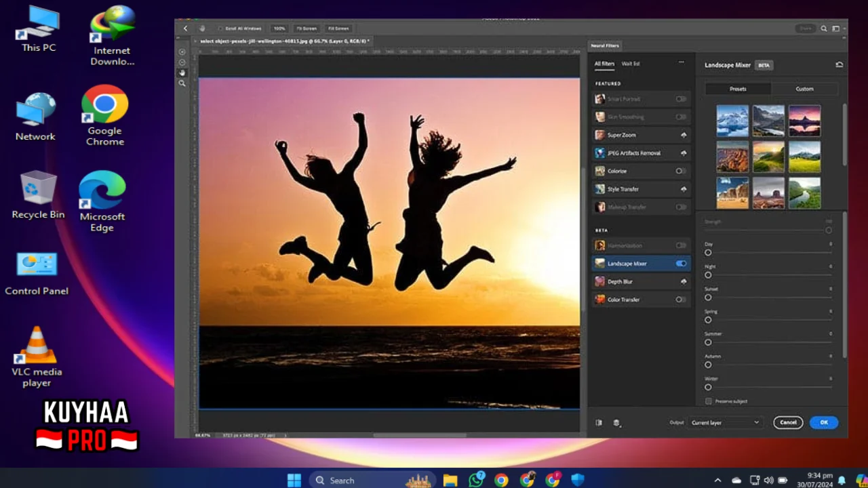Open Recycle Bin on the desktop
Screen dimensions: 868x488
tap(38, 195)
